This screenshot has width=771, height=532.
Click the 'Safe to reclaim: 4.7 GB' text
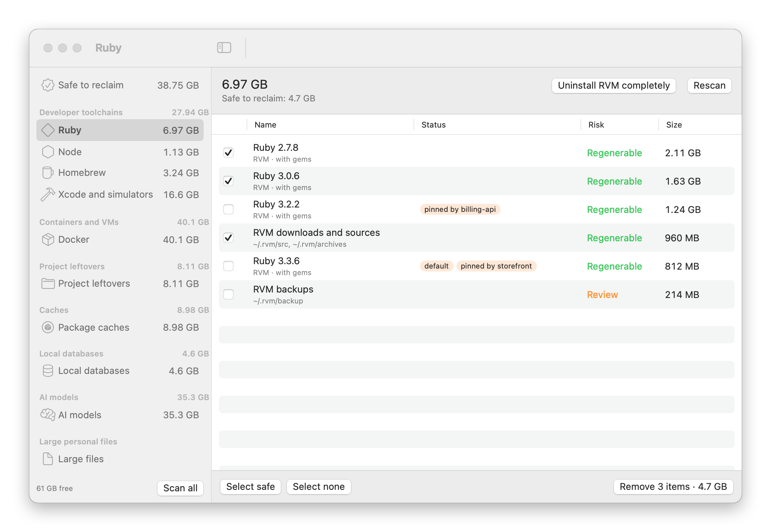coord(268,98)
